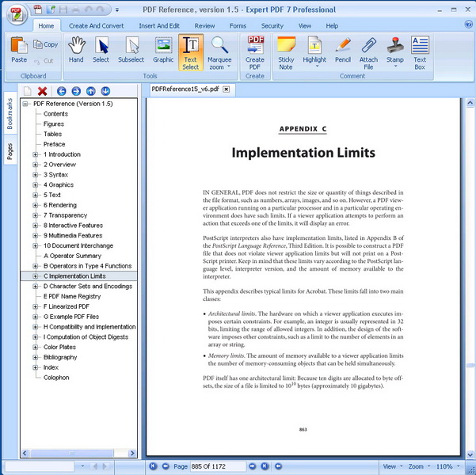Viewport: 476px width, 475px height.
Task: Expand the Index bookmark node
Action: pos(35,367)
